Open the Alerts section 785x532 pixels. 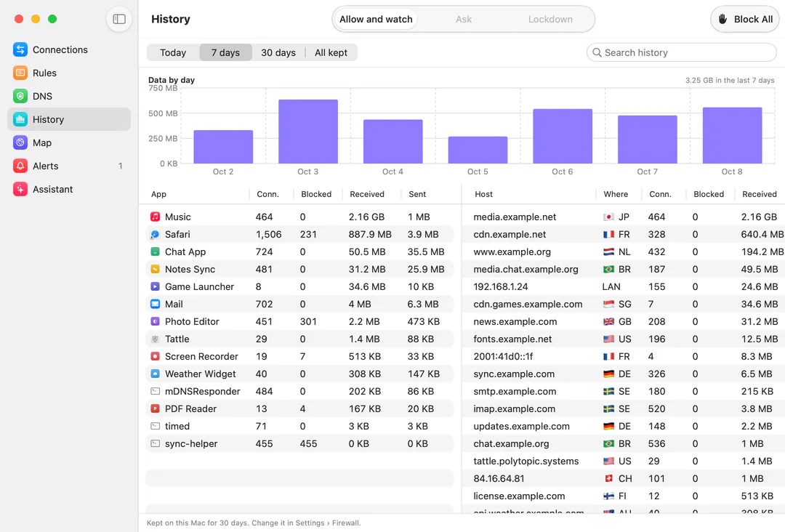[69, 166]
